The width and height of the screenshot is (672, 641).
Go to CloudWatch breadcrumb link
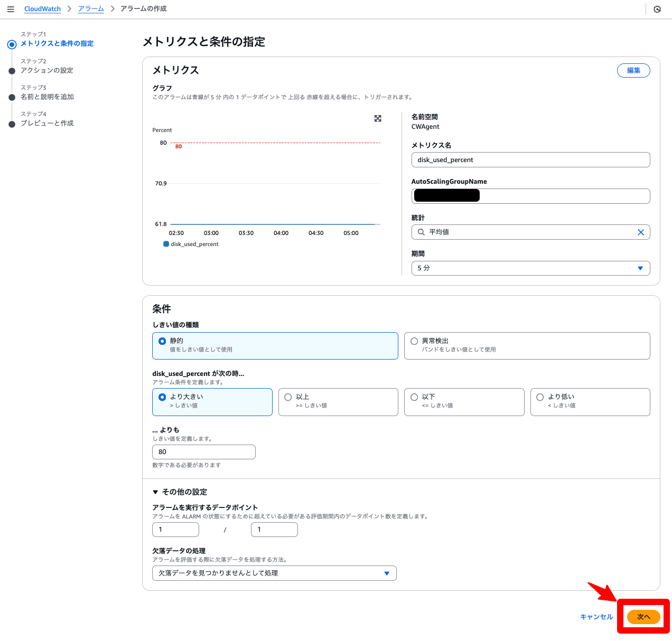42,9
